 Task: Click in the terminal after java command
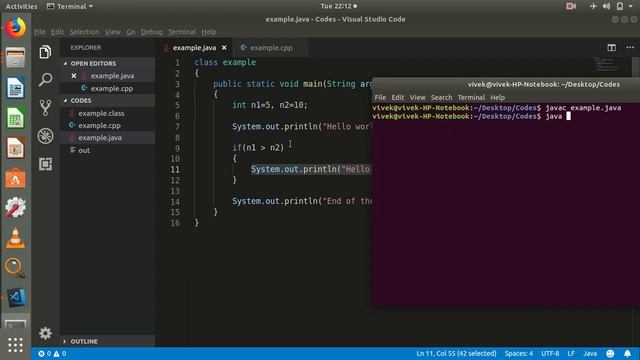pos(568,116)
